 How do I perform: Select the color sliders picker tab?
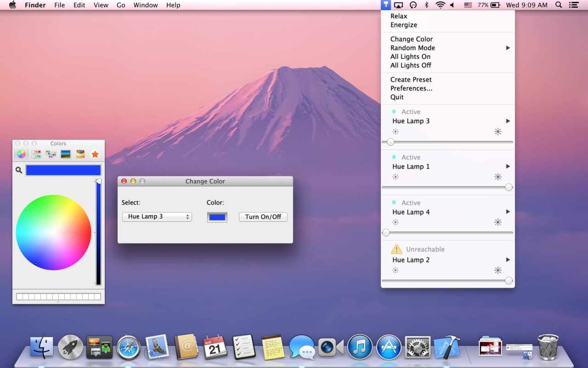(x=36, y=154)
